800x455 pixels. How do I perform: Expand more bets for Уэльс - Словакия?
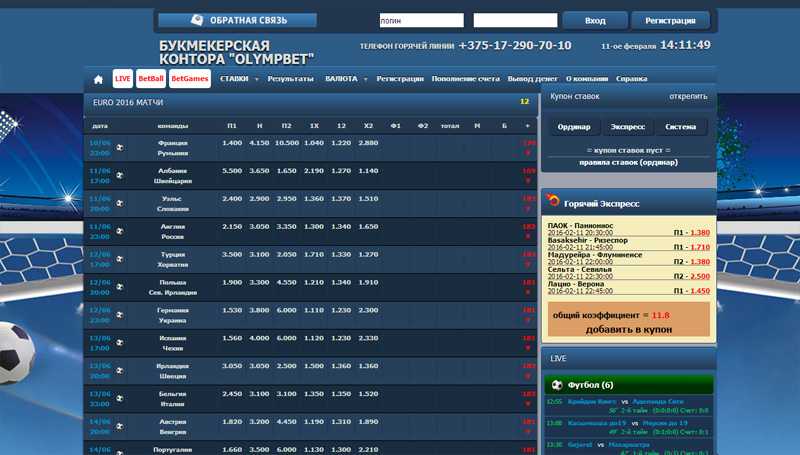(528, 204)
